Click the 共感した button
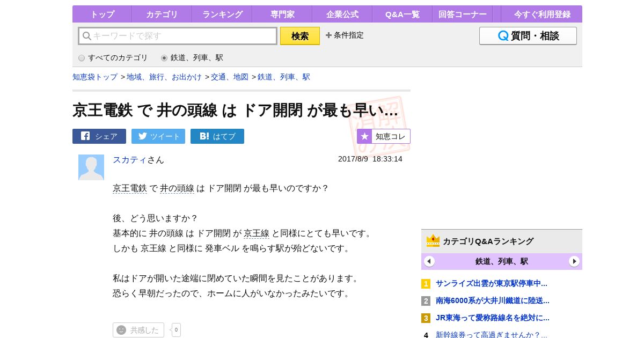The image size is (644, 338). [x=138, y=330]
